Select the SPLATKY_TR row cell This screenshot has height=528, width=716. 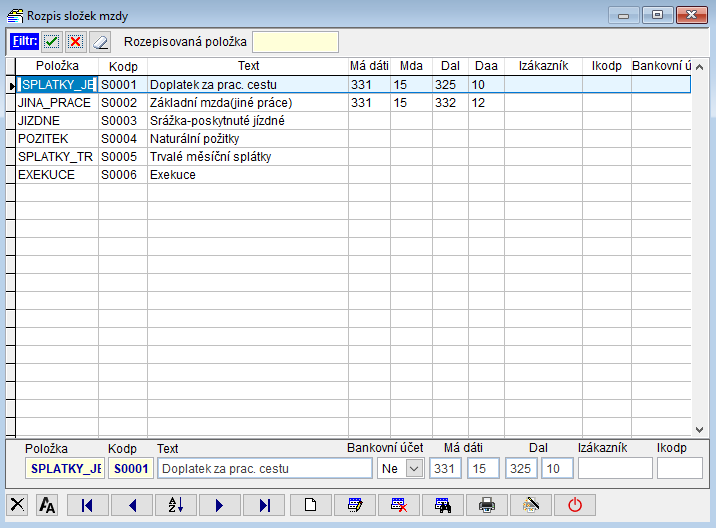pyautogui.click(x=57, y=157)
